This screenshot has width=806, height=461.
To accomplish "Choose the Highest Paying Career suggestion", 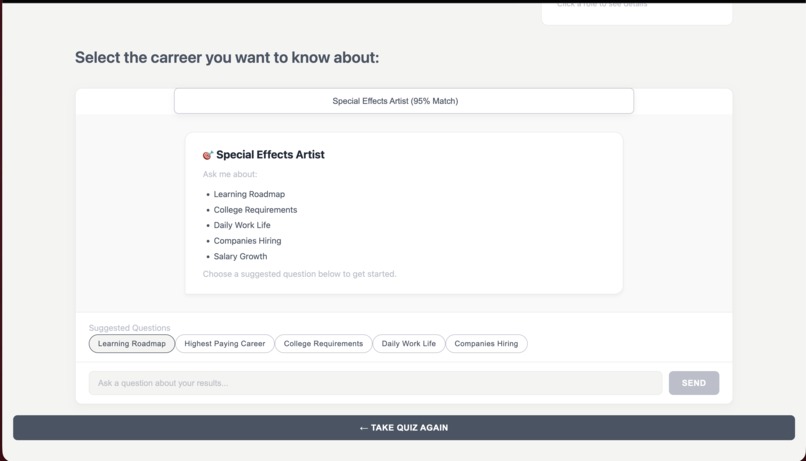I will click(x=225, y=343).
